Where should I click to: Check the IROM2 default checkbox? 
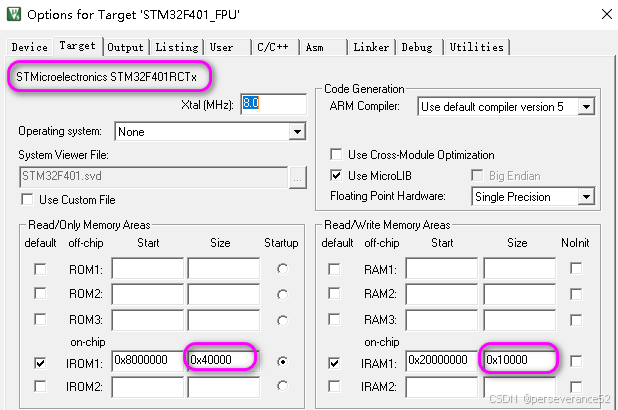(40, 386)
